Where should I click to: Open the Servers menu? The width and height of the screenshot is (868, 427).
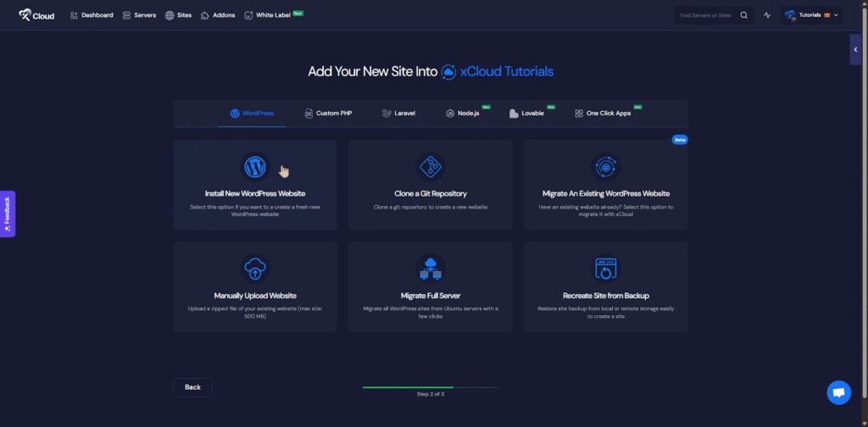(x=139, y=15)
